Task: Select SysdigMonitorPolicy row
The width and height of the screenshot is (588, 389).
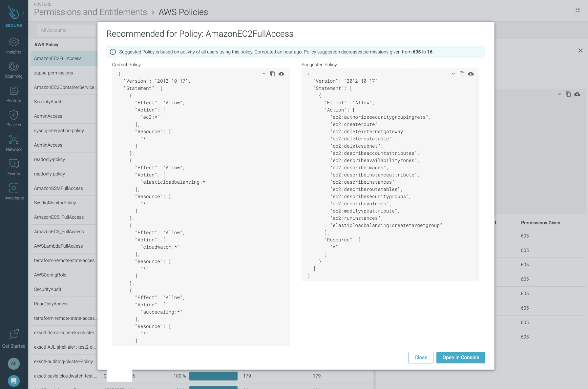Action: (64, 203)
